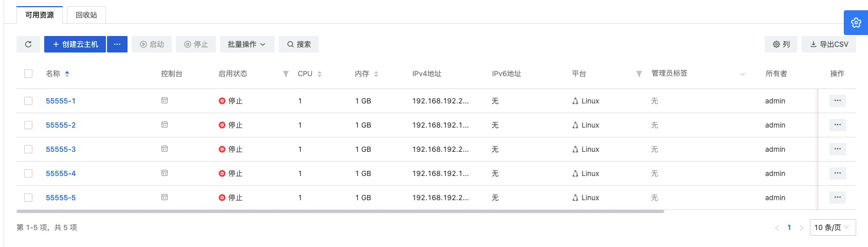Screen dimensions: 868x247
Task: Toggle the select-all header checkbox
Action: pos(28,74)
